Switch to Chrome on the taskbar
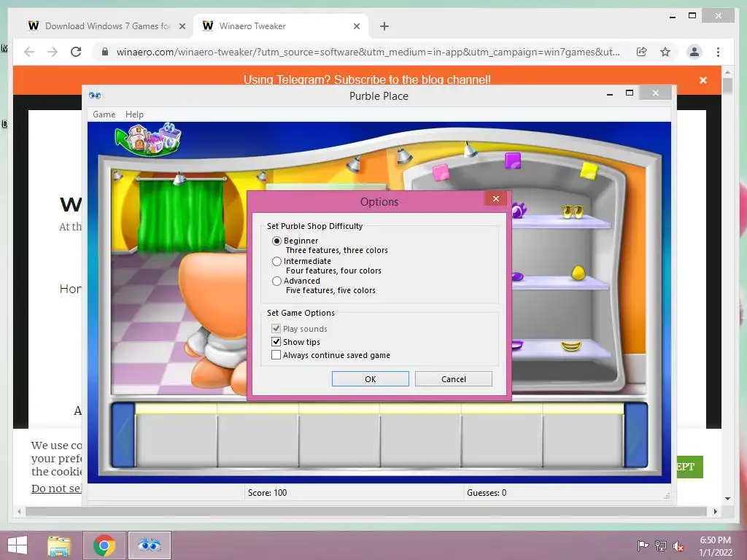 pyautogui.click(x=104, y=545)
